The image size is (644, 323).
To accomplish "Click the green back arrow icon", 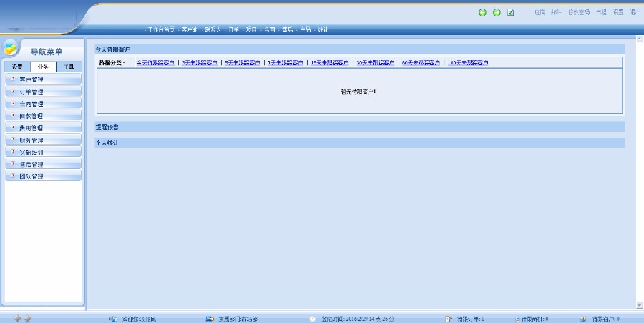I will [482, 13].
